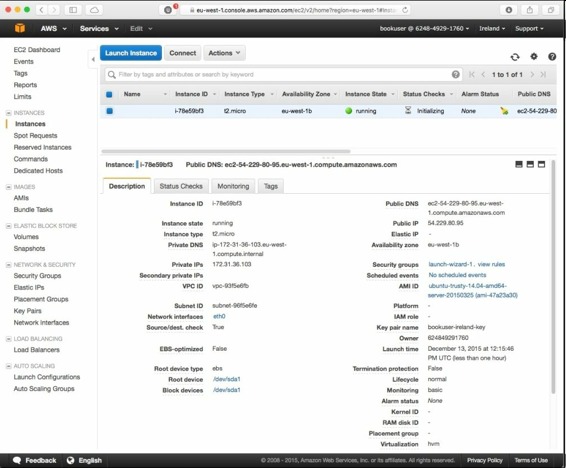Click the Feedback speech bubble icon
The image size is (566, 468).
pyautogui.click(x=17, y=460)
